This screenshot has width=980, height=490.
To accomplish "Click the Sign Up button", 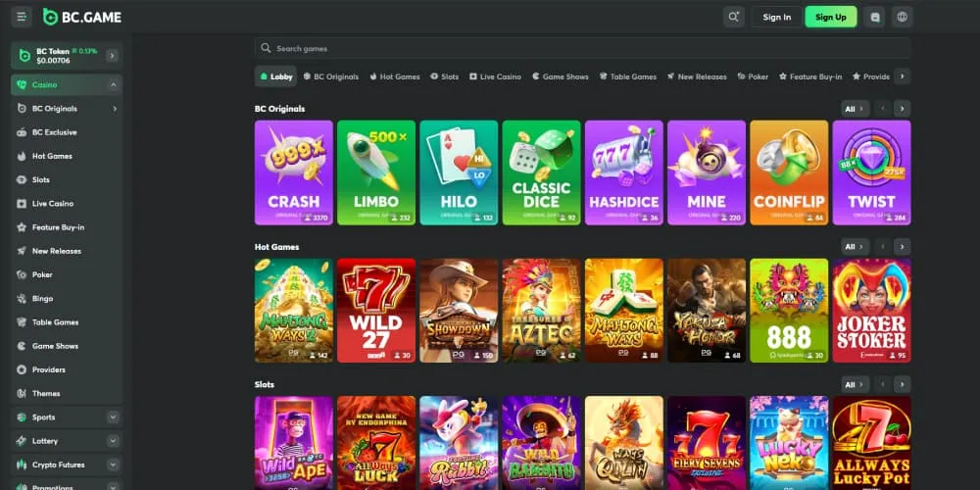I will [x=831, y=17].
